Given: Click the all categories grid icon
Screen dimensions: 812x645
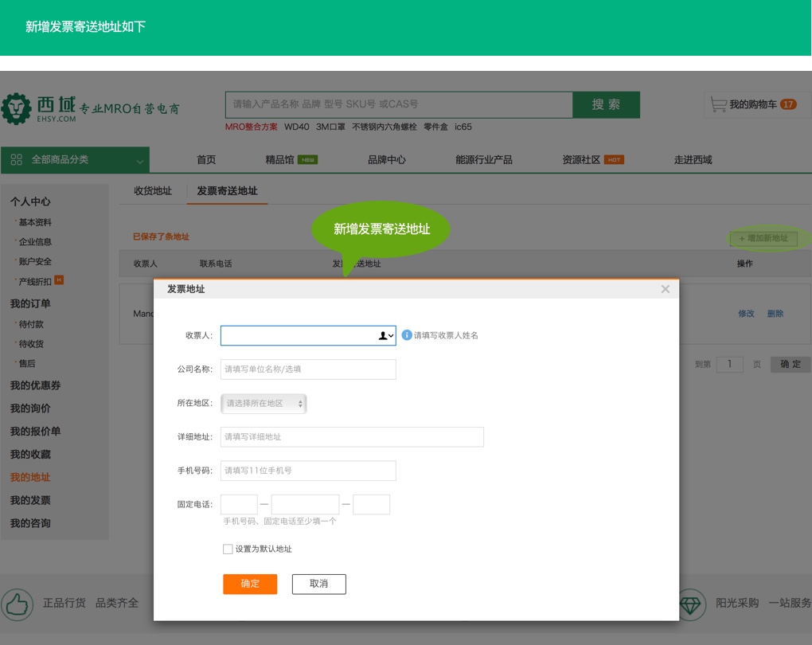Looking at the screenshot, I should pos(17,160).
